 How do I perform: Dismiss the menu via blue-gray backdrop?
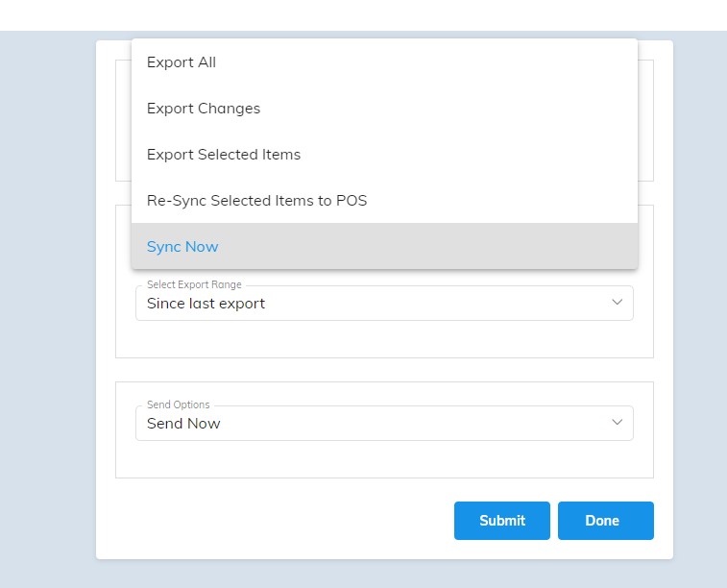click(x=46, y=302)
